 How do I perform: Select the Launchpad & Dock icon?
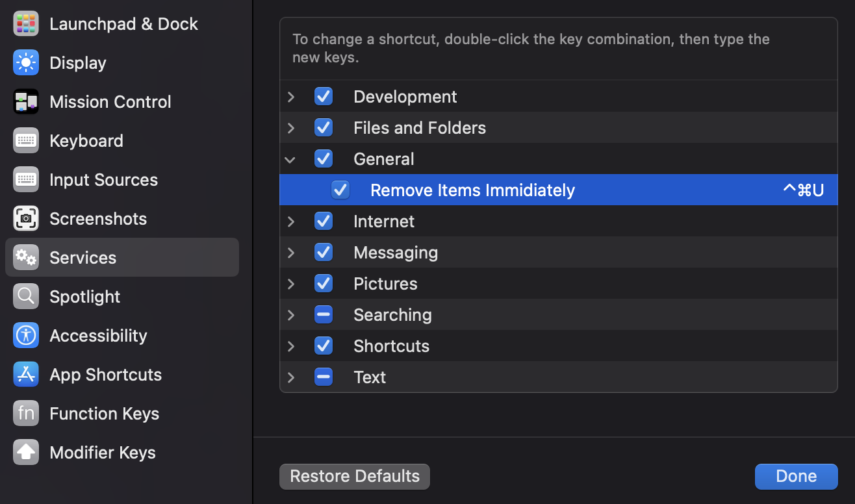[26, 23]
